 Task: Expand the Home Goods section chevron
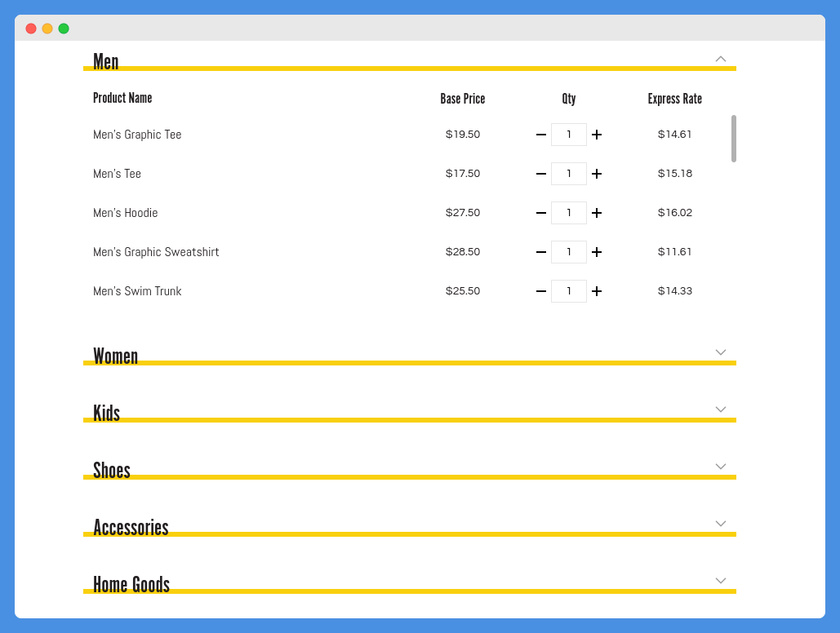(x=721, y=581)
